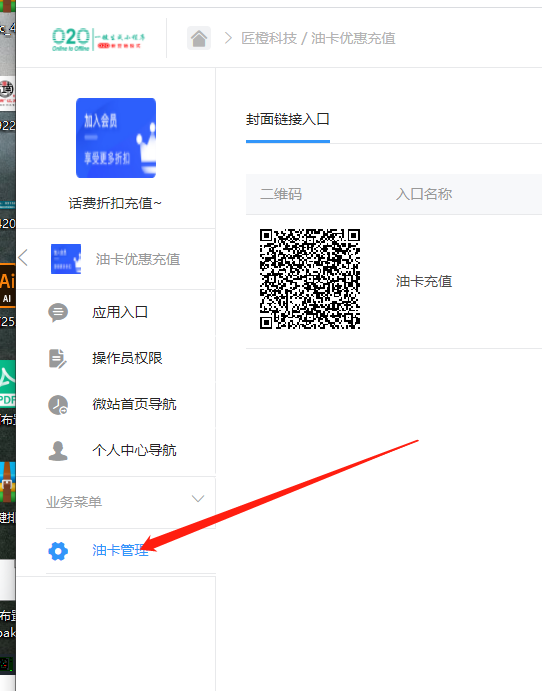
Task: Switch to the 封面链接入口 tab
Action: pos(288,119)
